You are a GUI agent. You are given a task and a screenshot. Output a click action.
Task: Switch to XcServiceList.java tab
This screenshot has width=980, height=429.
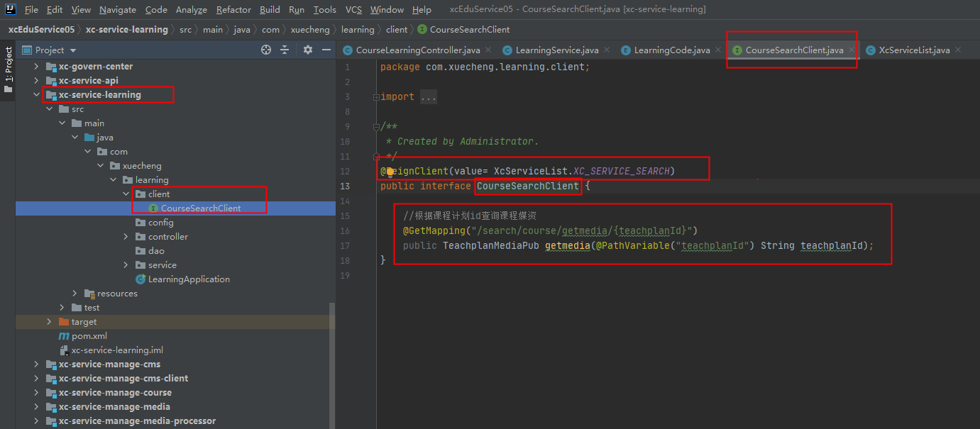coord(914,50)
